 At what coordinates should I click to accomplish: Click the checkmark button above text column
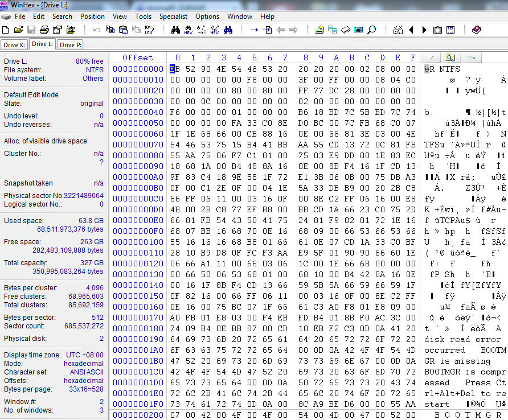pos(431,57)
